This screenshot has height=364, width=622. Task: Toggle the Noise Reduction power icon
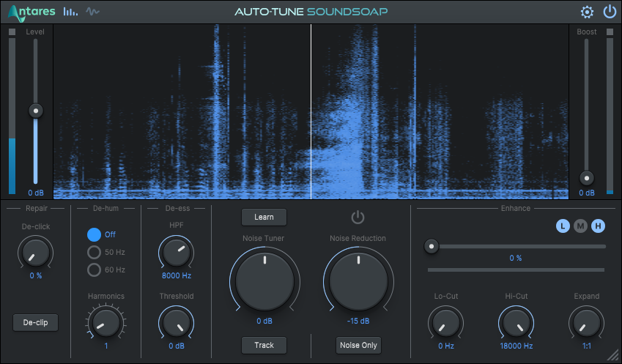(x=358, y=218)
